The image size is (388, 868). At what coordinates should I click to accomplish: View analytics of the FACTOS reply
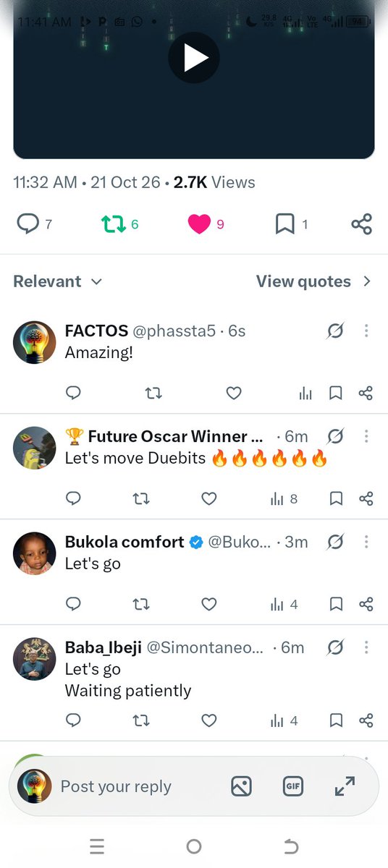(305, 393)
